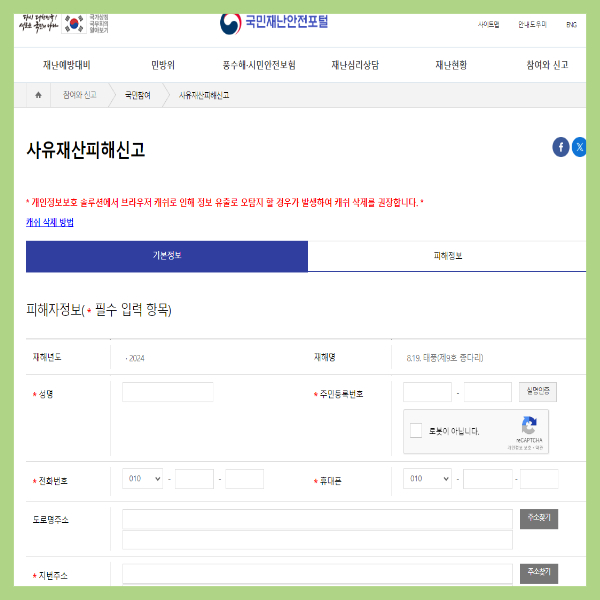Focus 휴대폰 last number field

(x=539, y=479)
